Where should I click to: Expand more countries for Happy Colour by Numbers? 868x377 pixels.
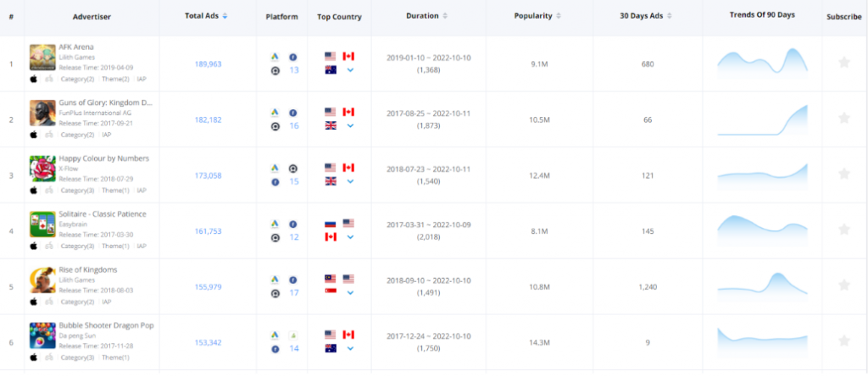pyautogui.click(x=350, y=181)
